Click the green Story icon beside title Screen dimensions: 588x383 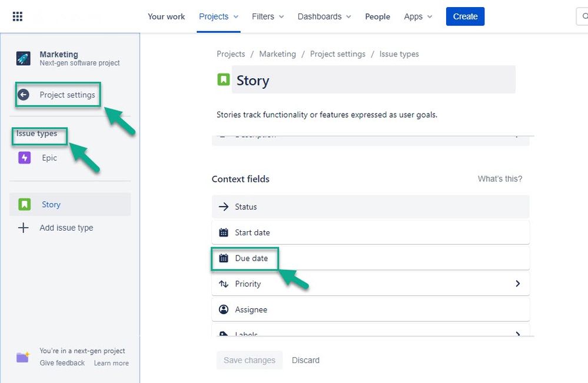point(224,79)
